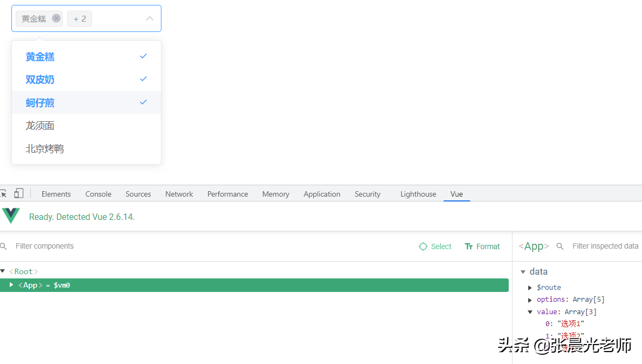Image resolution: width=642 pixels, height=364 pixels.
Task: Expand the $route property arrow
Action: point(530,288)
